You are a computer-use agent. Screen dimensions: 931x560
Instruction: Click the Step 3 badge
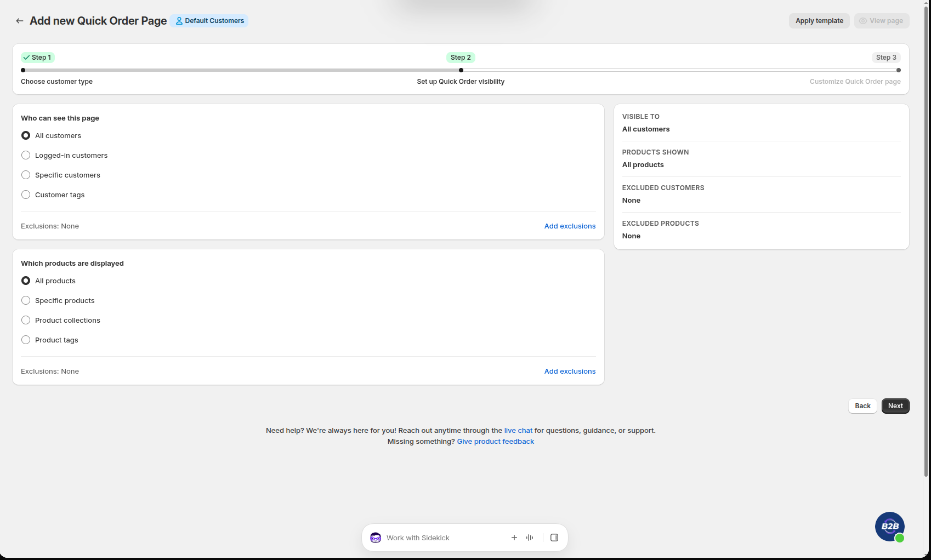(x=886, y=58)
